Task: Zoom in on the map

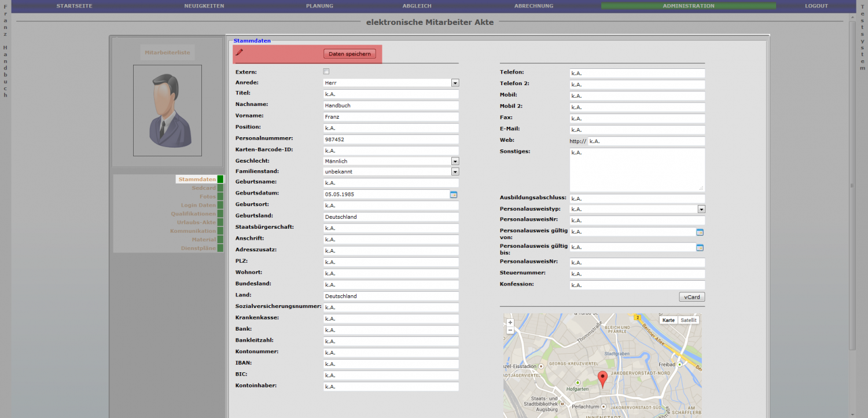Action: click(510, 322)
